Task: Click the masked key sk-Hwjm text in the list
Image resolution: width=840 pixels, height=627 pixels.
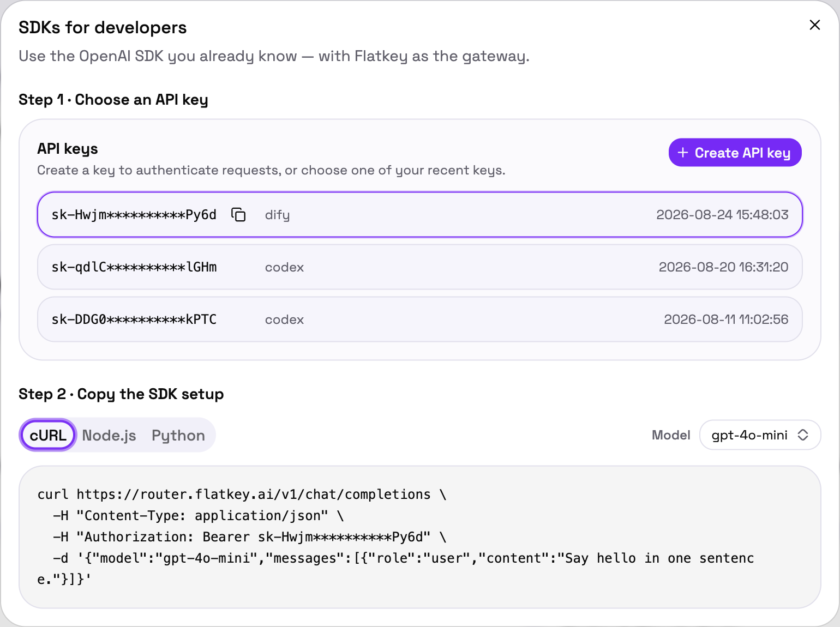Action: (x=134, y=215)
